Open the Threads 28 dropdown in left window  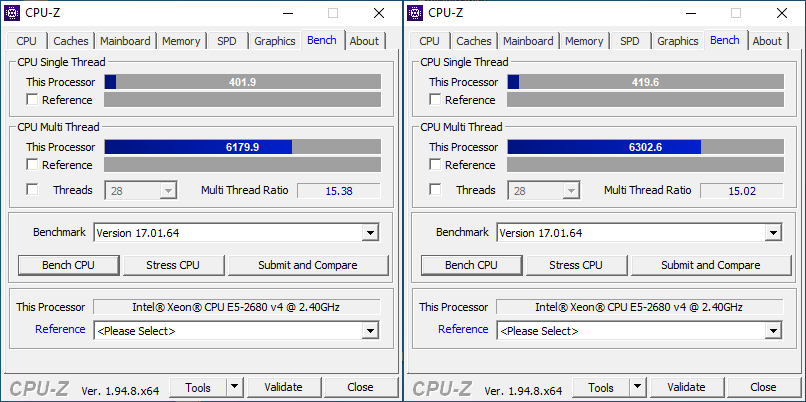coord(141,191)
